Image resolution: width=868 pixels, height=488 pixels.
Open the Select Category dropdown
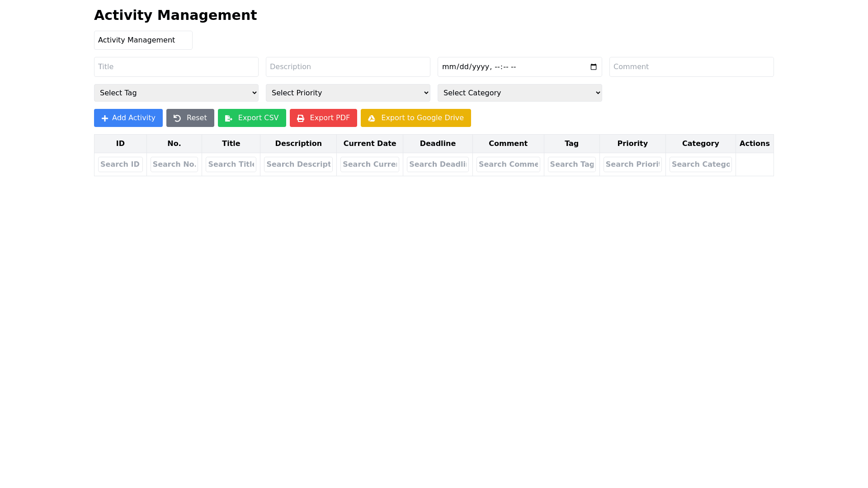click(520, 93)
